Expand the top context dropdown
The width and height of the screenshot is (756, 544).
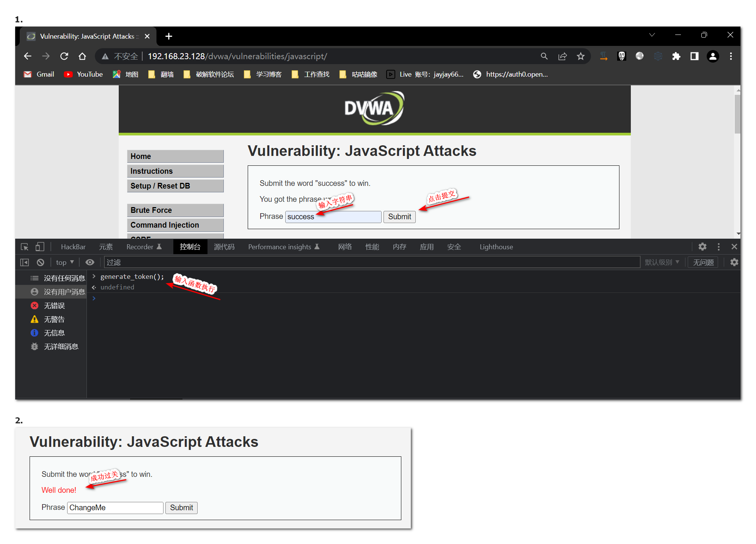pyautogui.click(x=65, y=263)
